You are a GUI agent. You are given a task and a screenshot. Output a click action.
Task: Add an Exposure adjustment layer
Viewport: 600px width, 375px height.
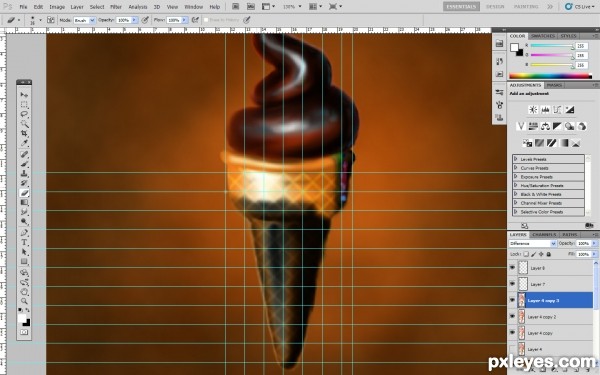[569, 110]
